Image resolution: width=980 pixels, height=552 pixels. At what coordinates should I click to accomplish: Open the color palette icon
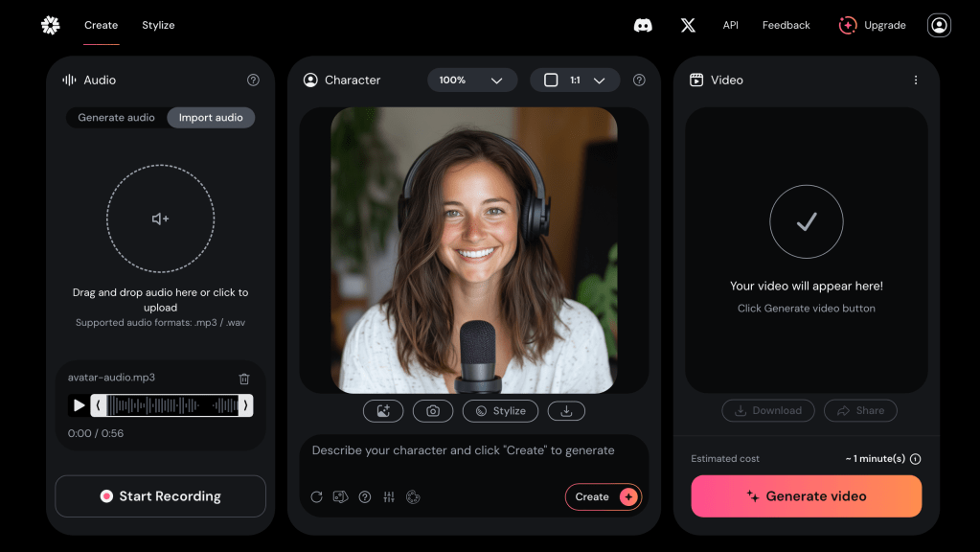413,496
